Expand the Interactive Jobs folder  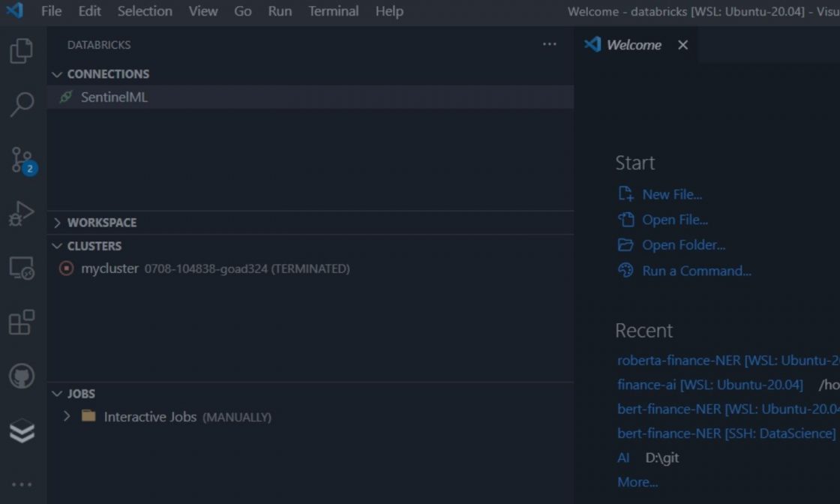(x=67, y=416)
